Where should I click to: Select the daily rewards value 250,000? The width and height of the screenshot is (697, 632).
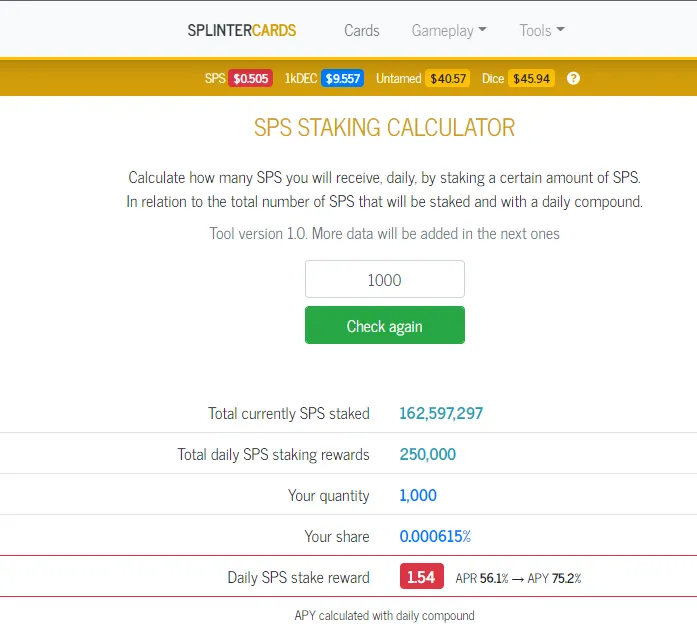click(428, 454)
